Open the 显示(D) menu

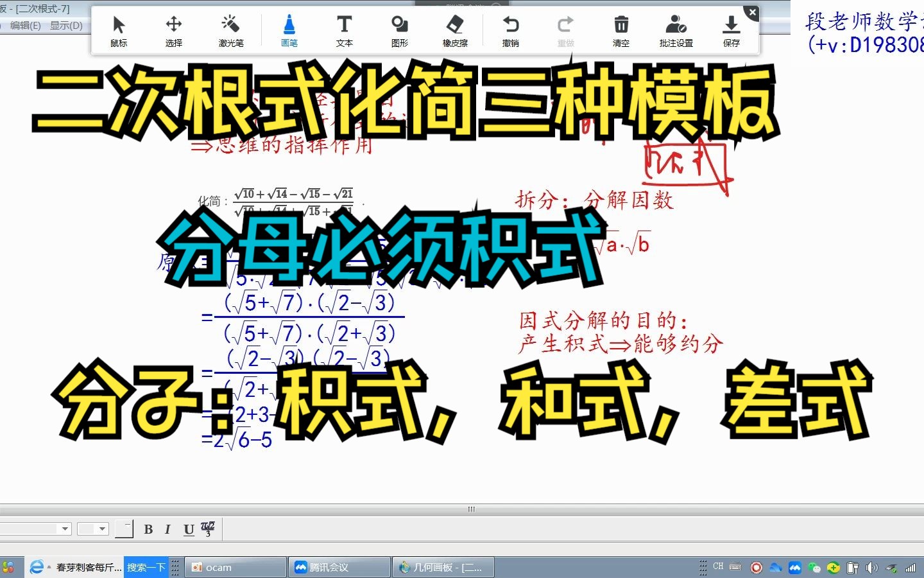click(66, 24)
